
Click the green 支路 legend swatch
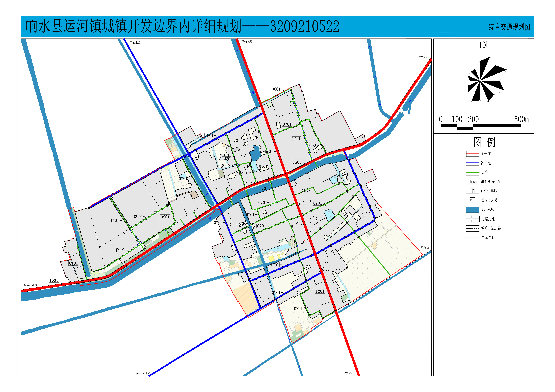coord(472,172)
